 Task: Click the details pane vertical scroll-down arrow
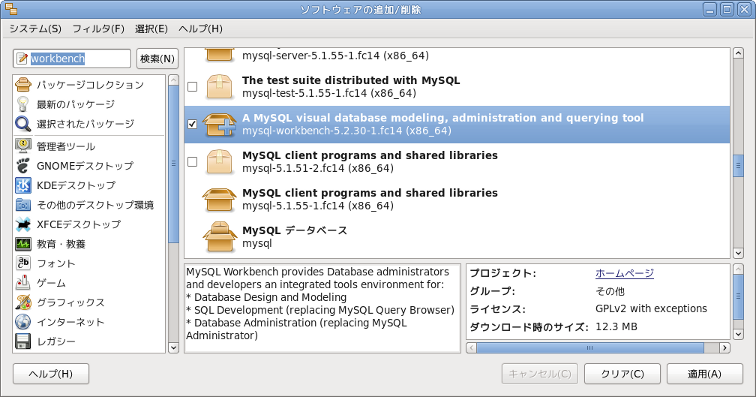(738, 334)
